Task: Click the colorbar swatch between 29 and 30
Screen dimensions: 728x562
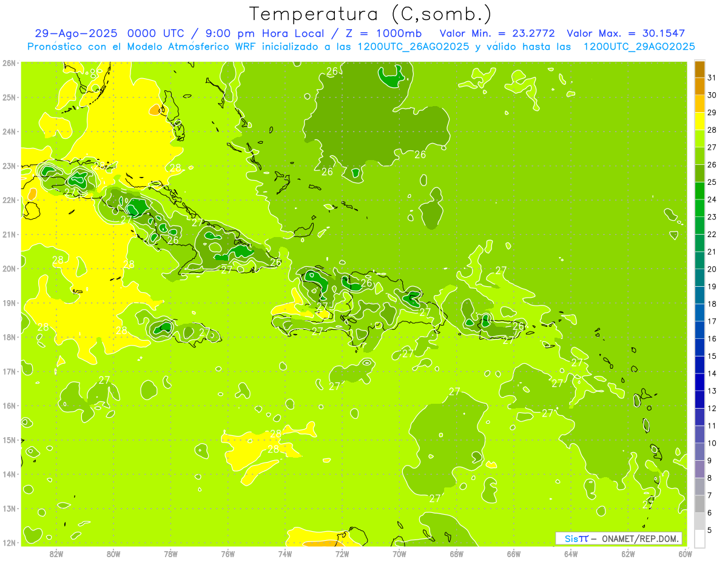Action: pyautogui.click(x=699, y=104)
